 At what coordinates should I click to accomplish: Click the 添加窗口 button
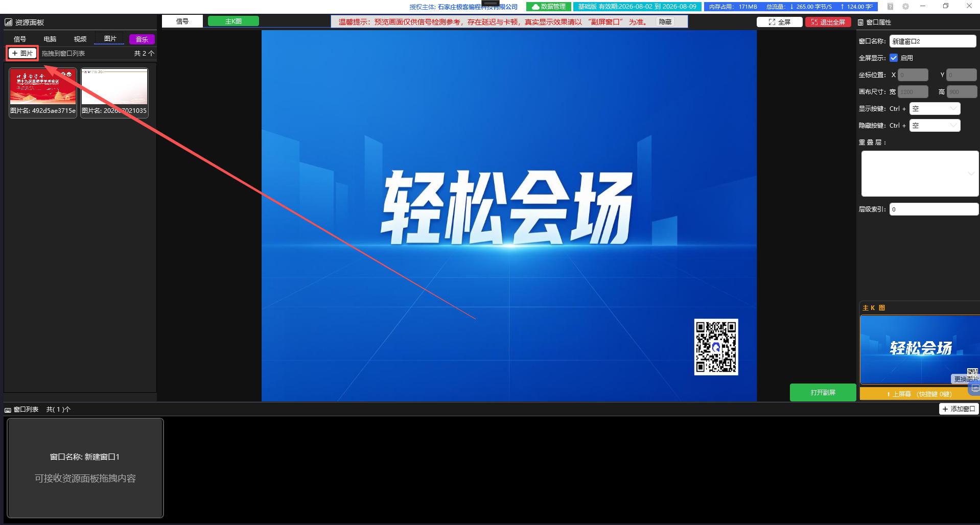click(x=959, y=409)
